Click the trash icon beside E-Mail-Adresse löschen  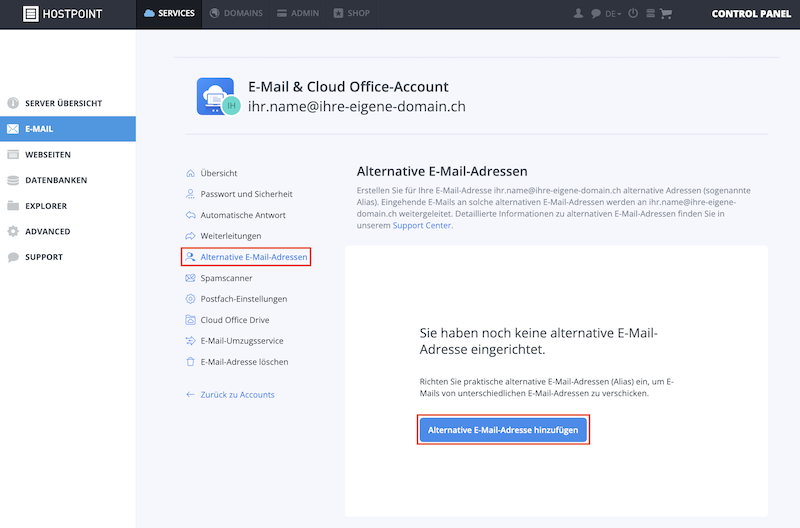[x=190, y=362]
